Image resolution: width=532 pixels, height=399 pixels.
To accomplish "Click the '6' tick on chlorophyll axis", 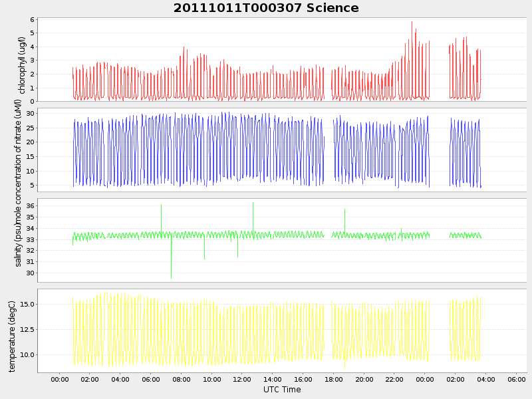I will point(32,20).
